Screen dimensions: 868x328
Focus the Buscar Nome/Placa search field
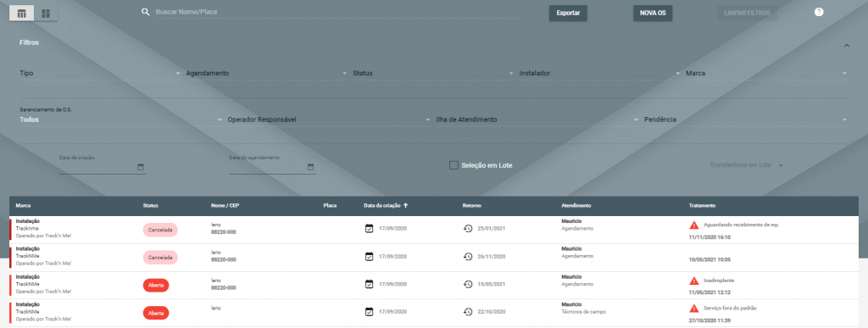point(337,12)
